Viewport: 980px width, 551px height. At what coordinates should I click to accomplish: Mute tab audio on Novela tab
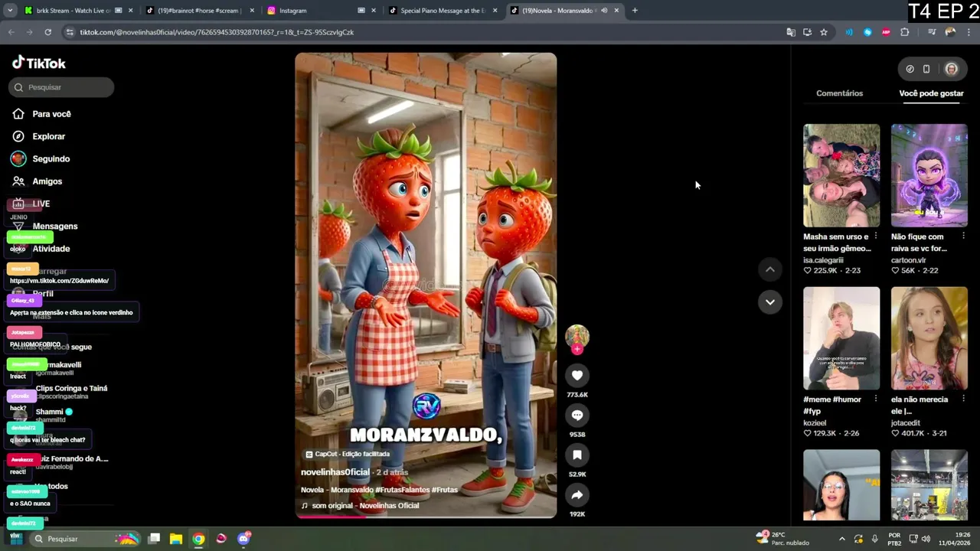[604, 11]
